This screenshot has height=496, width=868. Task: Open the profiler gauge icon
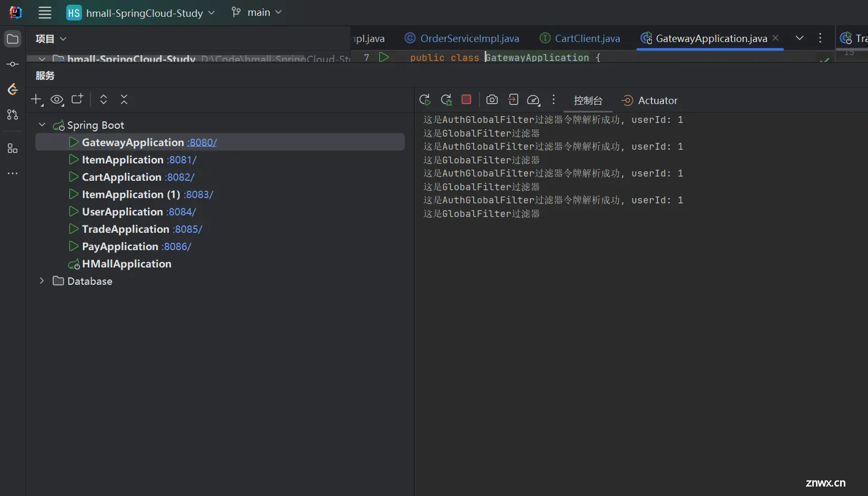click(x=534, y=100)
